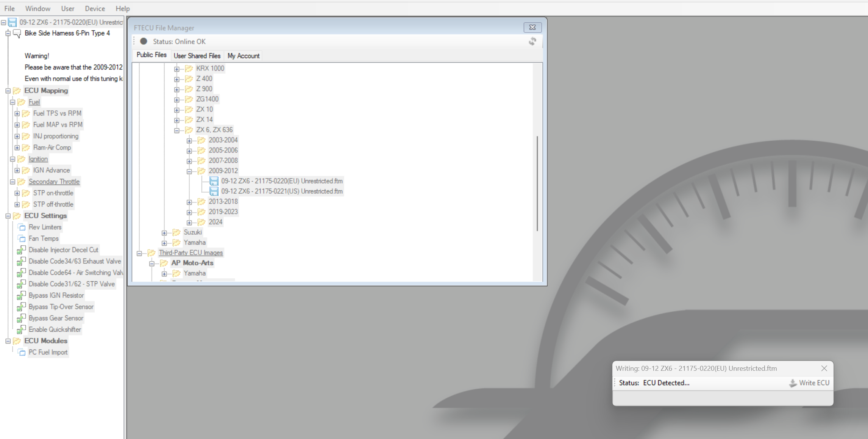The height and width of the screenshot is (439, 868).
Task: Switch to User Shared Files tab
Action: [197, 56]
